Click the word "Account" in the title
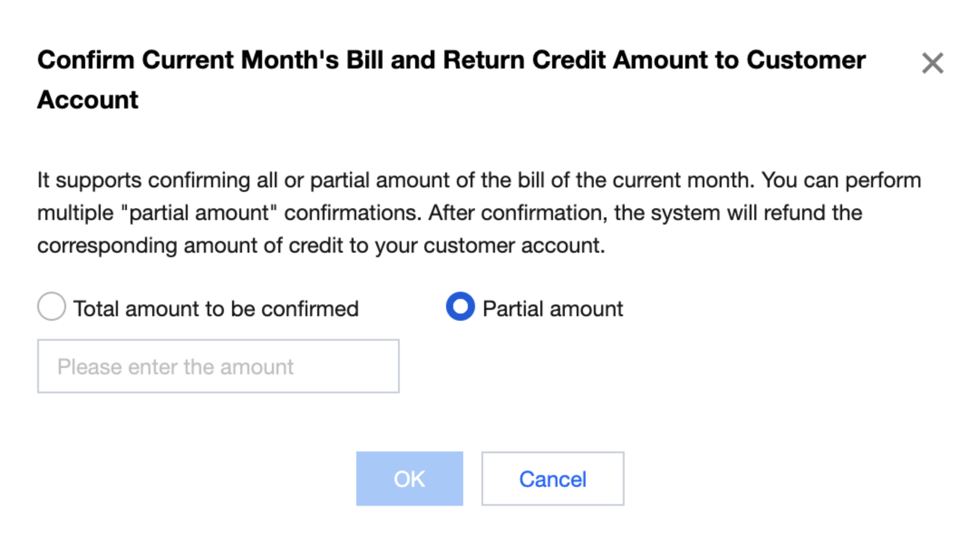 point(88,100)
